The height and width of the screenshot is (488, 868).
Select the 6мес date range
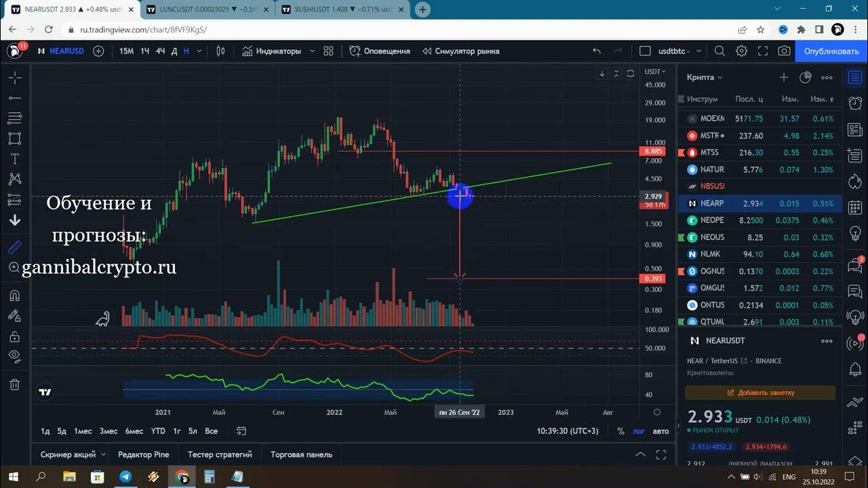134,431
